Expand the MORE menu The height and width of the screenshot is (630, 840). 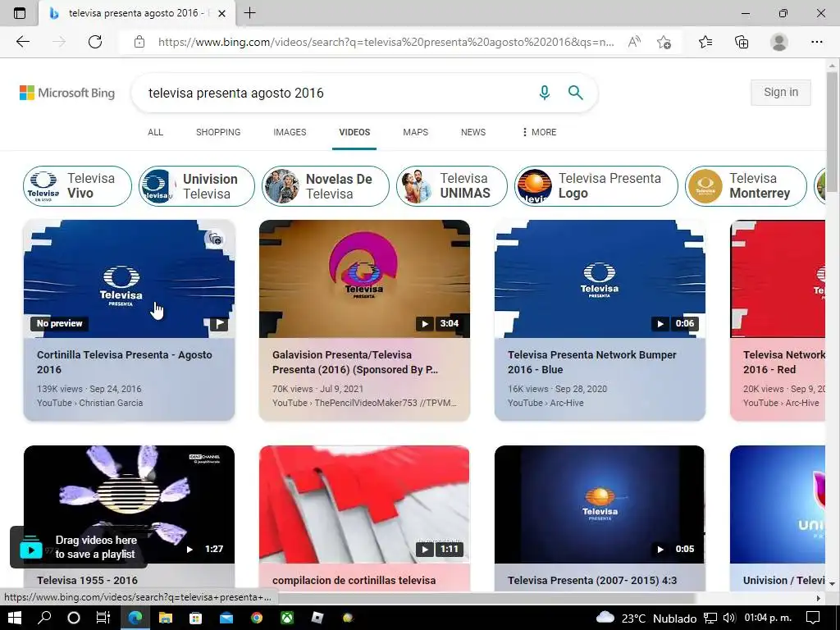540,132
